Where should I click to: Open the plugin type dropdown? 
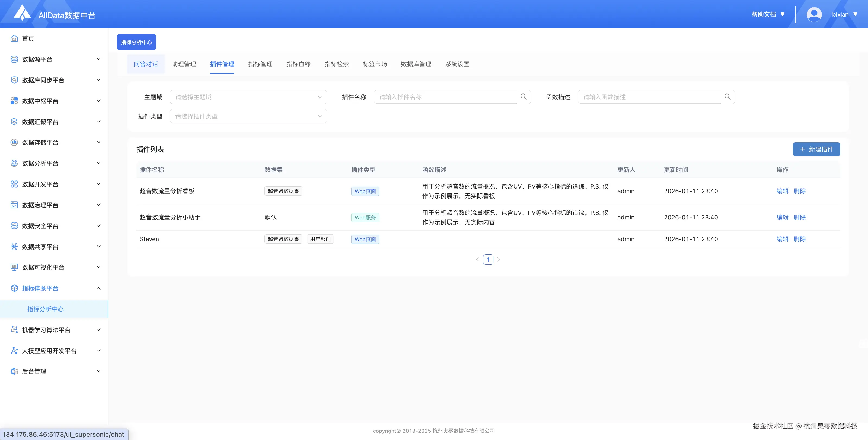[x=248, y=116]
